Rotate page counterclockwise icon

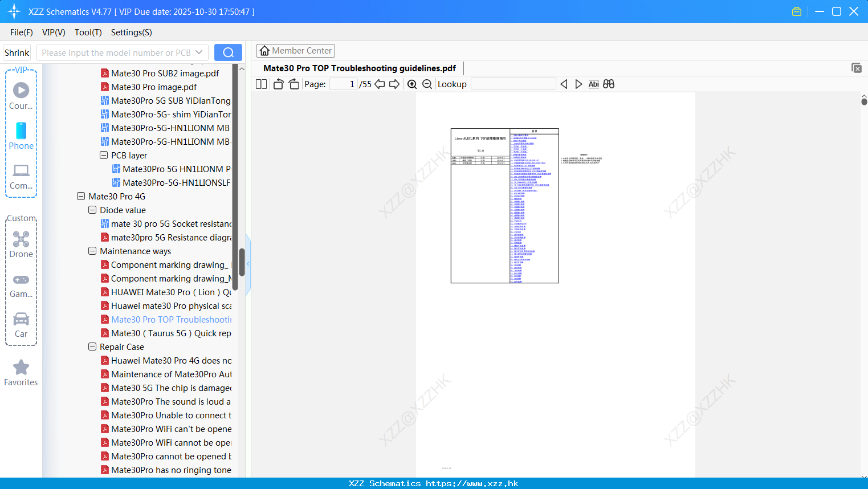coord(278,84)
